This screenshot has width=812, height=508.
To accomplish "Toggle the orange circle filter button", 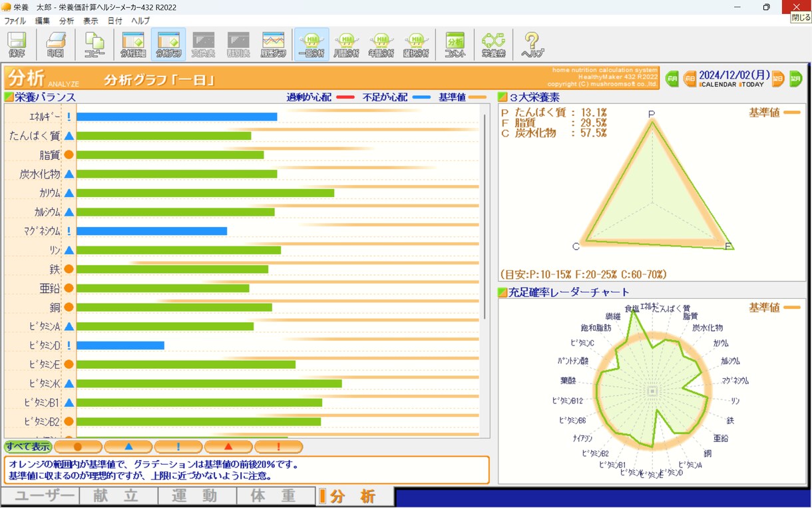I will pos(78,447).
